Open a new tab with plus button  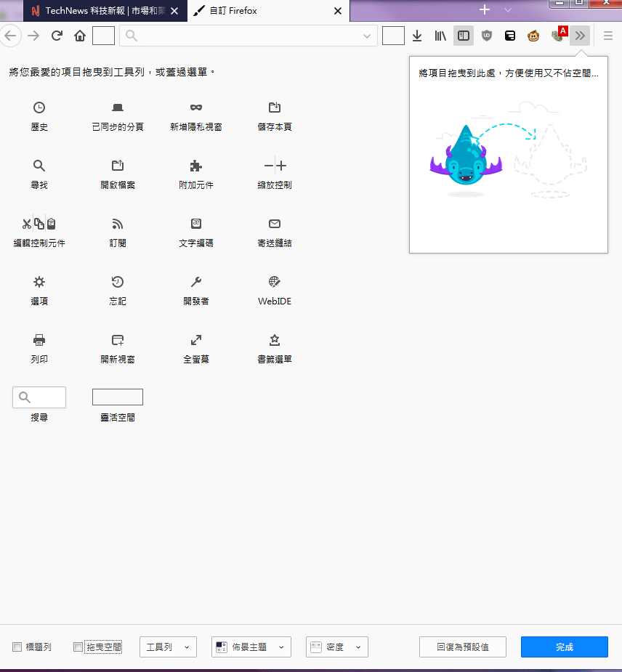click(485, 10)
